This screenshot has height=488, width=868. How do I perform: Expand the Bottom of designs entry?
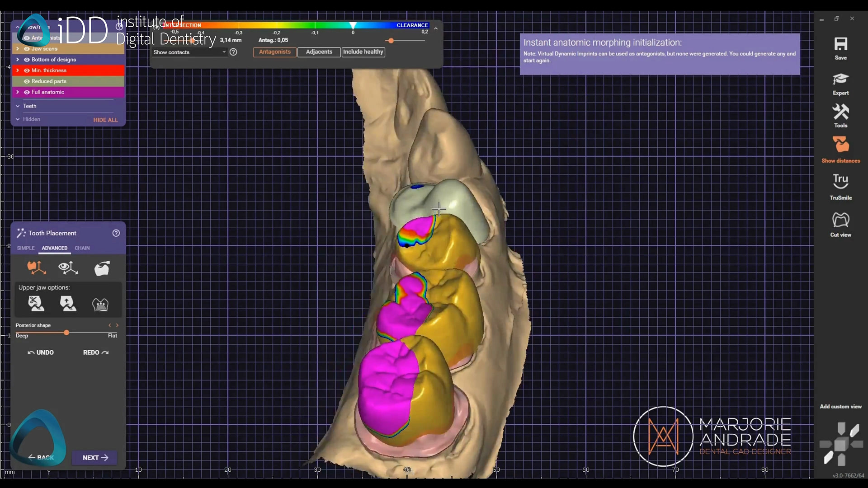coord(18,59)
